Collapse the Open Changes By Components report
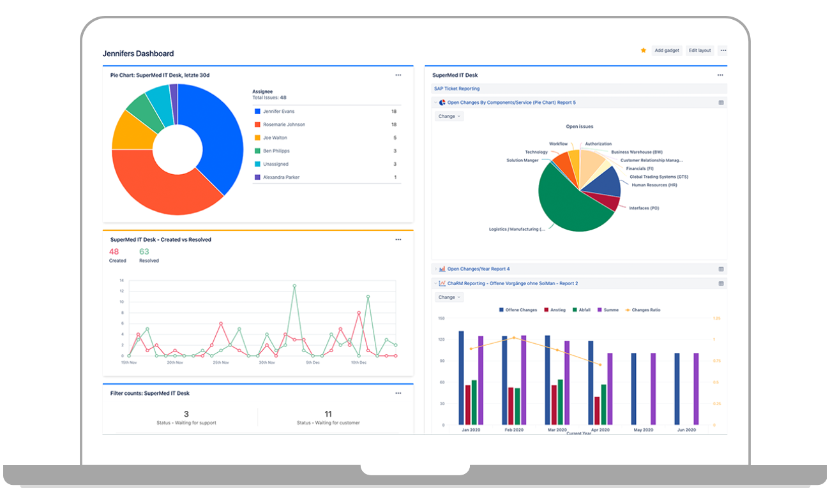830x504 pixels. pyautogui.click(x=436, y=103)
